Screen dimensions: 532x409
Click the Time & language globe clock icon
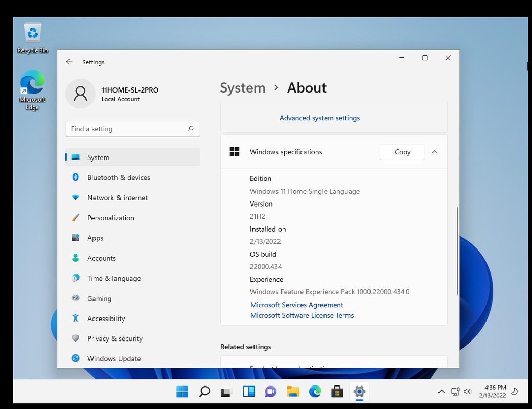point(75,278)
